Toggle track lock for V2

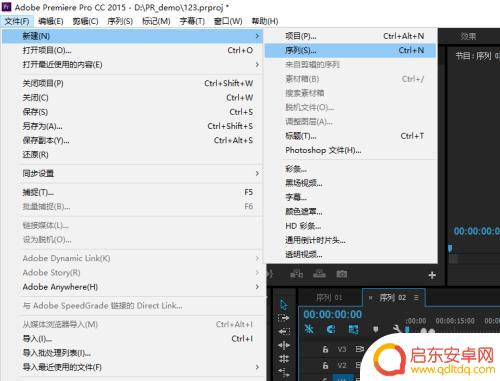pyautogui.click(x=325, y=365)
